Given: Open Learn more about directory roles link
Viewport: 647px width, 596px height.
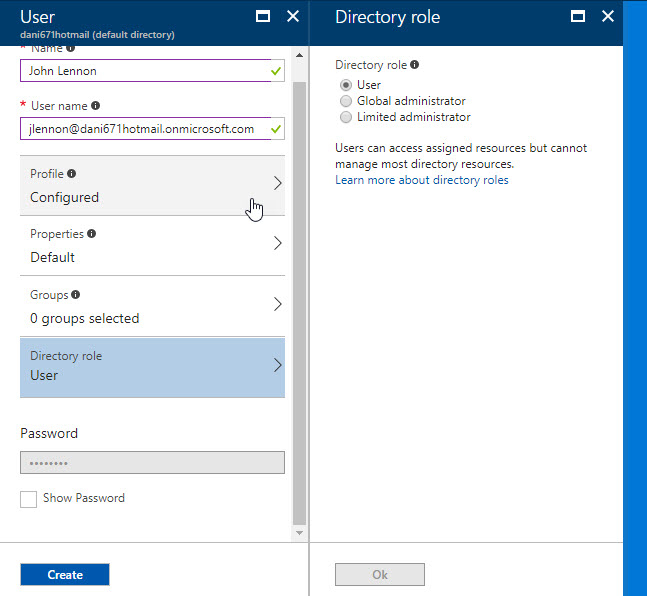Looking at the screenshot, I should (x=421, y=180).
